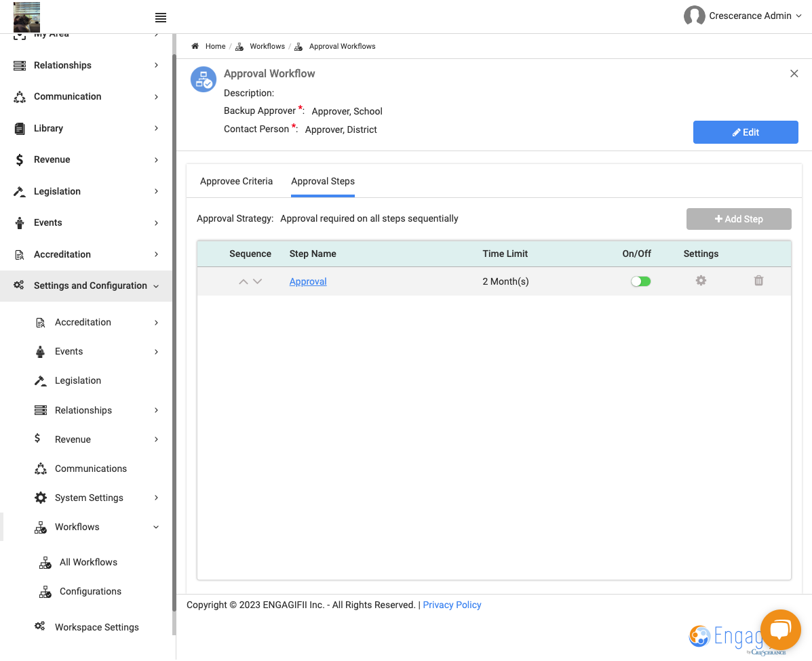This screenshot has height=661, width=812.
Task: Expand System Settings submenu chevron
Action: coord(156,498)
